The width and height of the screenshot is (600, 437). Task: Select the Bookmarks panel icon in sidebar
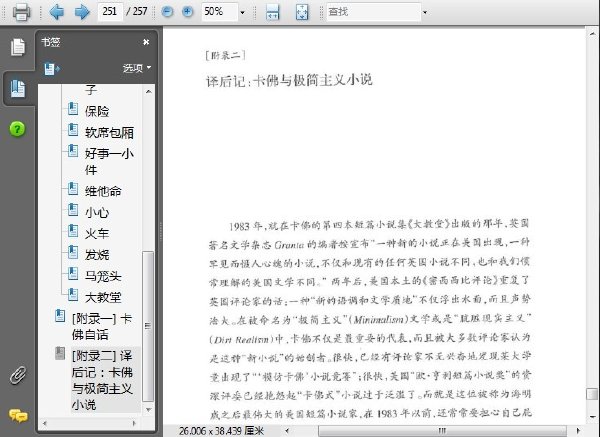point(18,89)
